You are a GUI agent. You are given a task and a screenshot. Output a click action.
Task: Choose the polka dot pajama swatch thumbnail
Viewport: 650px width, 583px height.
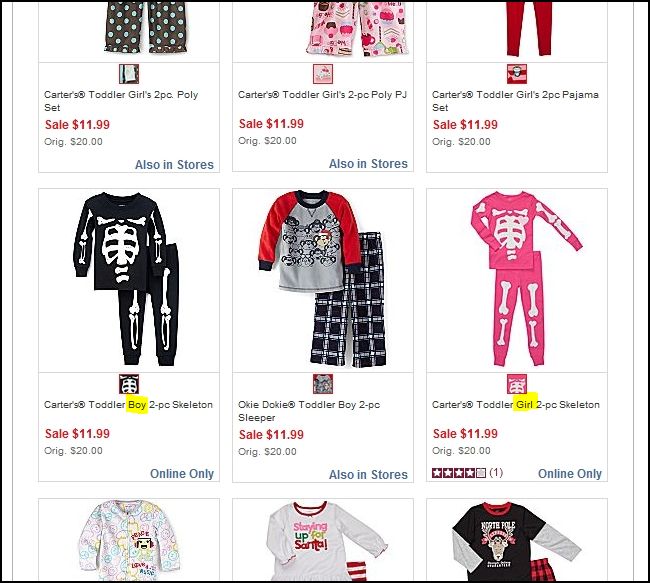click(129, 74)
